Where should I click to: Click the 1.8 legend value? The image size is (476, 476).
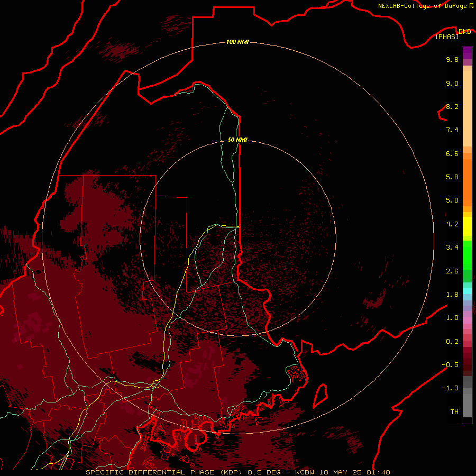click(x=452, y=295)
